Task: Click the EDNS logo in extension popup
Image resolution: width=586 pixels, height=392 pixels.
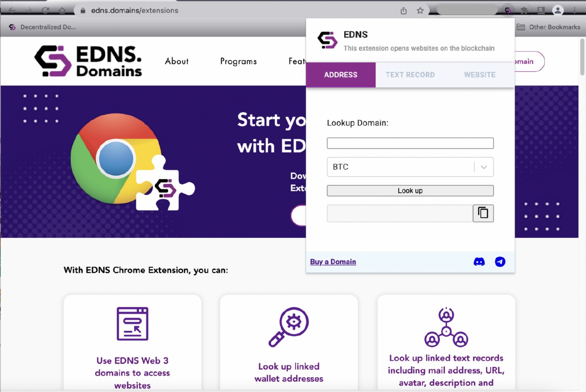Action: 327,40
